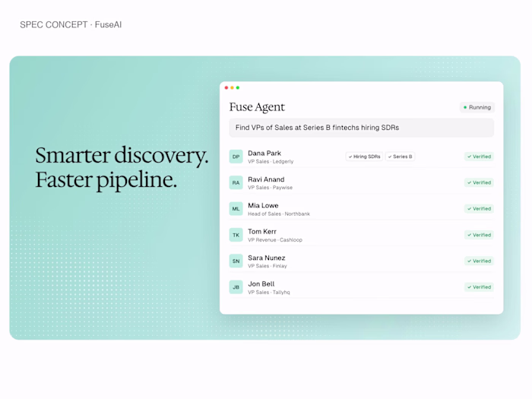Click the RA avatar for Ravi Anand
The height and width of the screenshot is (399, 532).
click(236, 183)
